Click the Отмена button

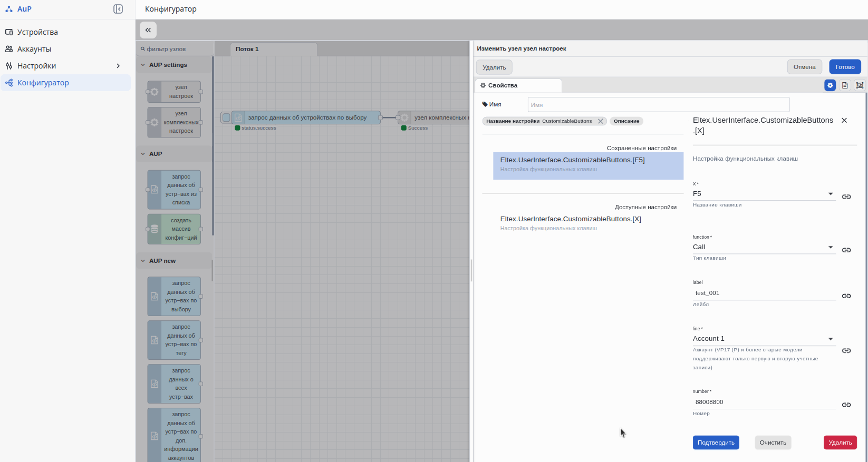tap(804, 67)
